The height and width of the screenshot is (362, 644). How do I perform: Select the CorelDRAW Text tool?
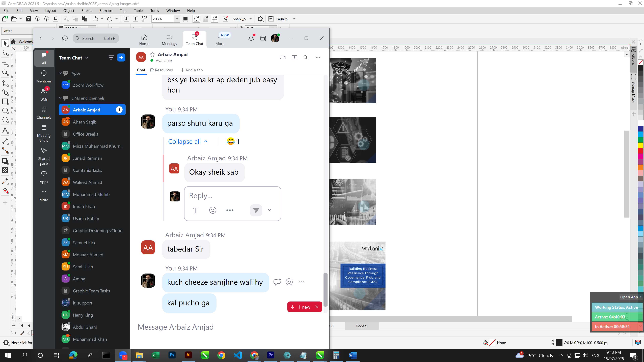click(x=5, y=130)
